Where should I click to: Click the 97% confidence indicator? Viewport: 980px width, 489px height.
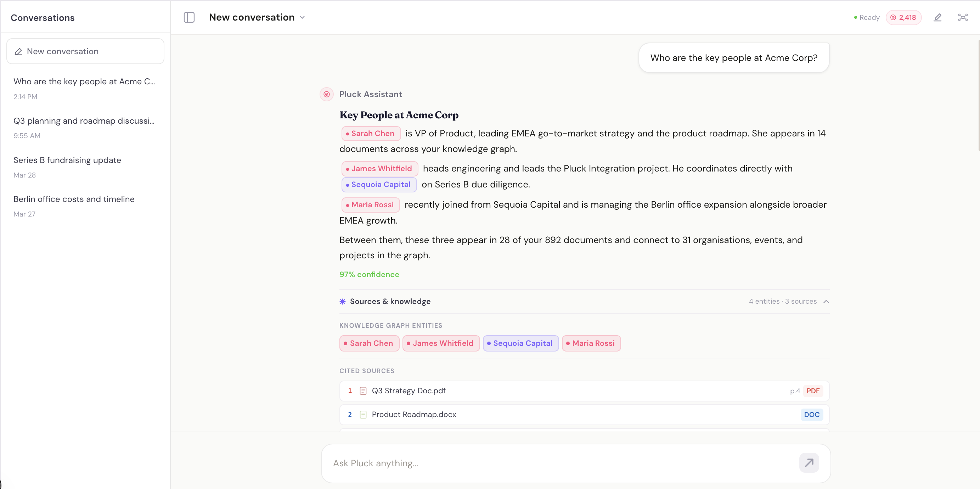[x=368, y=274]
